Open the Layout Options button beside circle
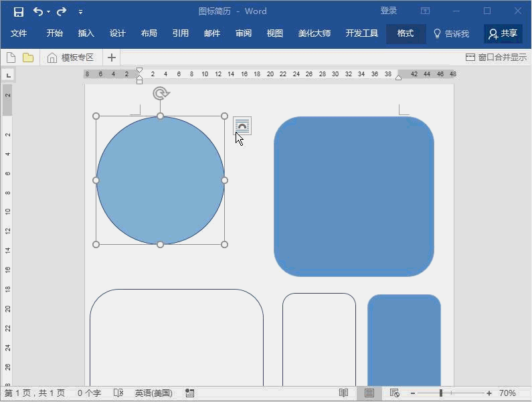 tap(242, 126)
